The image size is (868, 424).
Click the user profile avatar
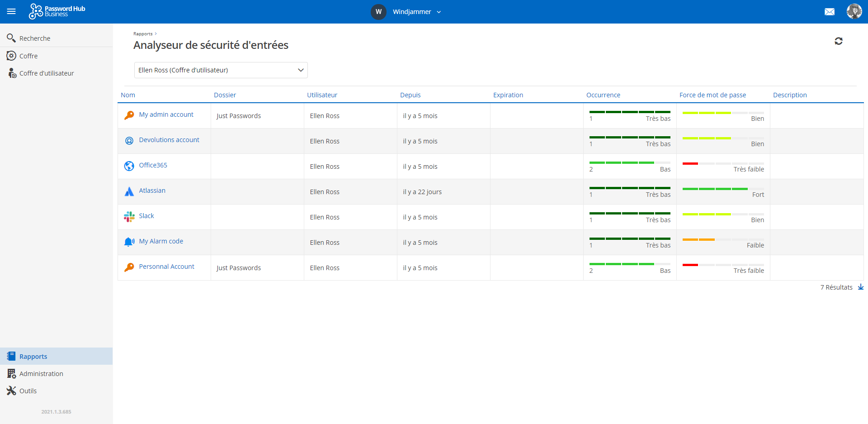[x=854, y=11]
